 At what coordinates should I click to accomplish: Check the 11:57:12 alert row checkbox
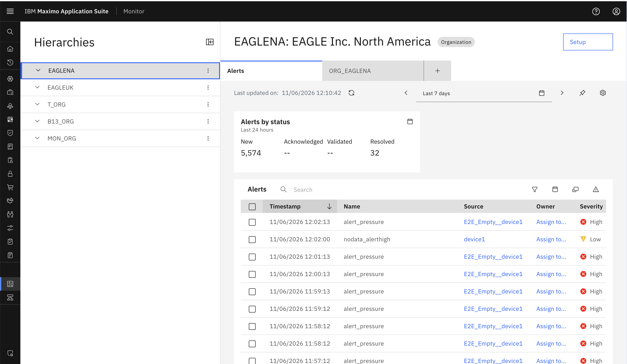252,361
